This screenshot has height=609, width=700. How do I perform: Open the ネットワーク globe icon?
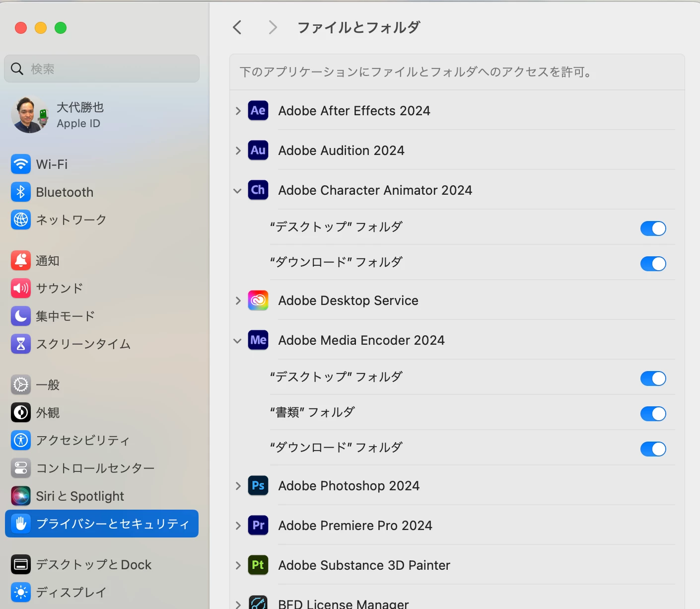[x=21, y=220]
